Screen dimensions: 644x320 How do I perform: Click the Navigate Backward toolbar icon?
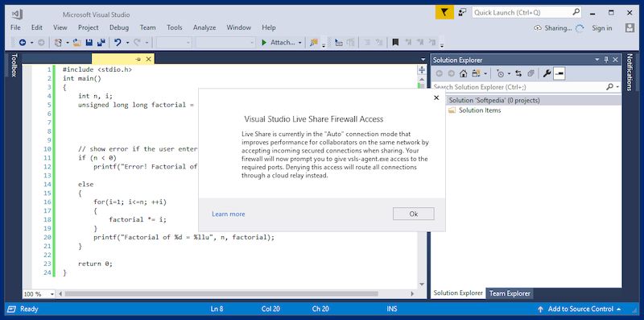tap(23, 43)
